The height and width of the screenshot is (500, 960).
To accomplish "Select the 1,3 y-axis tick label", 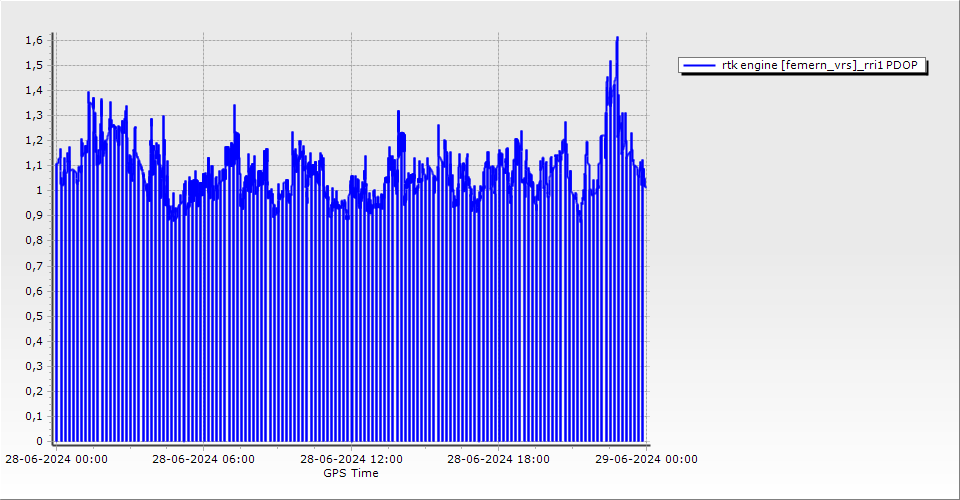I will coord(34,115).
